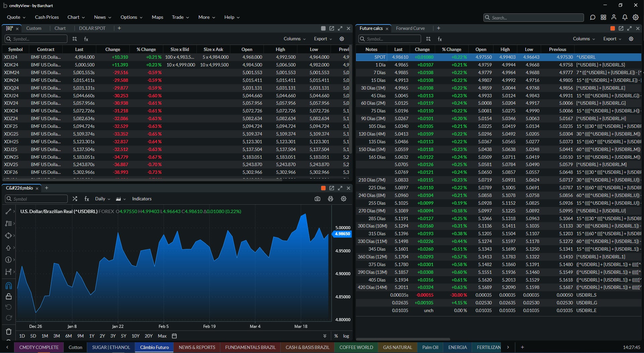The height and width of the screenshot is (353, 644).
Task: Open the News menu dropdown
Action: tap(102, 17)
